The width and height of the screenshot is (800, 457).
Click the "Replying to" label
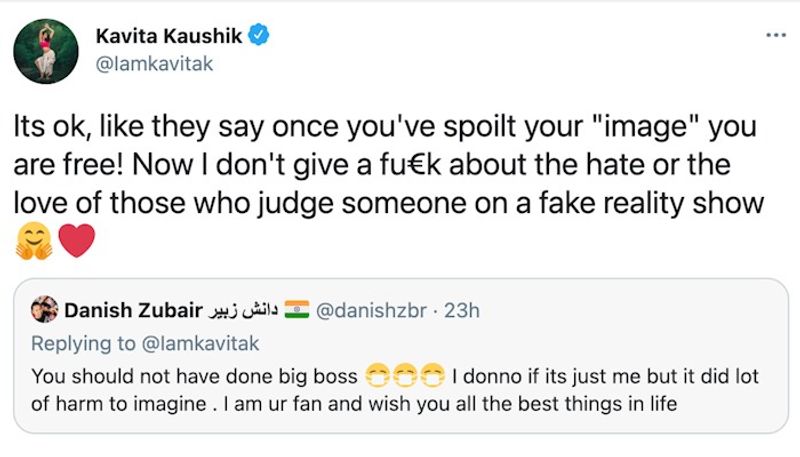pyautogui.click(x=83, y=344)
